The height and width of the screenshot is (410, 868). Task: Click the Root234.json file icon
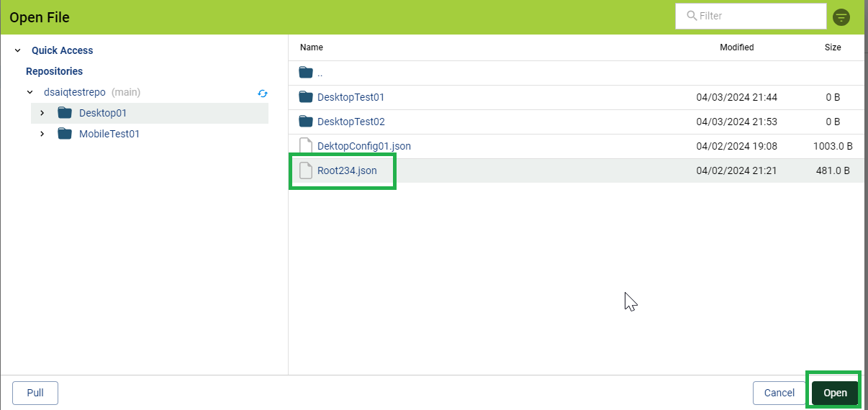[306, 170]
